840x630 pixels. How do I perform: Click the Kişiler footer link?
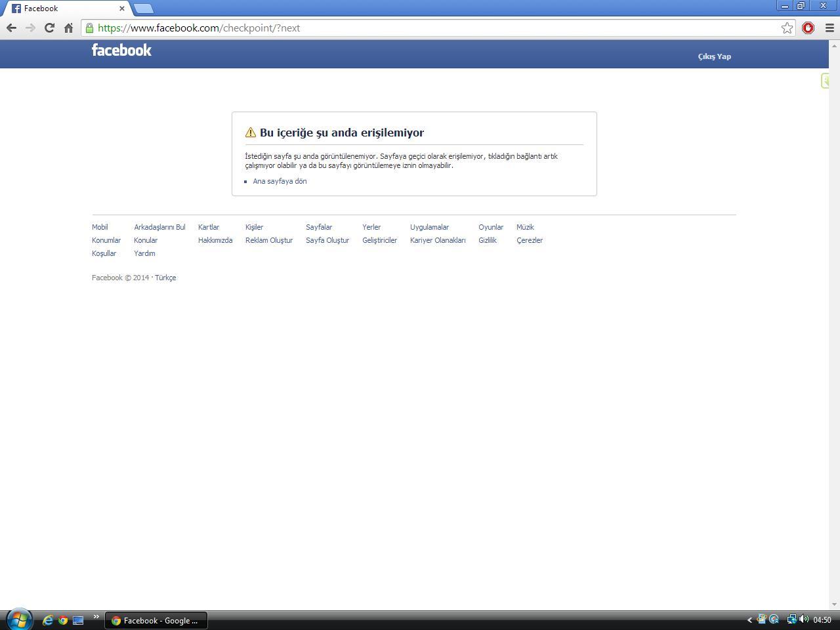point(254,227)
